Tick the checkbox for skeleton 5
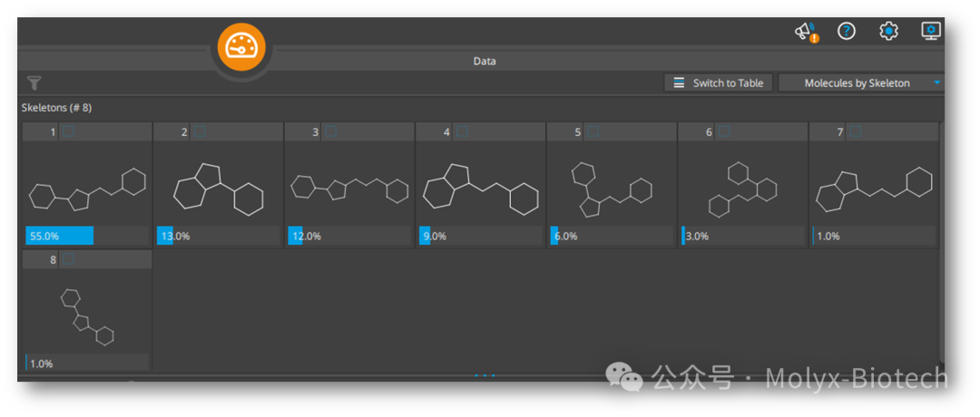 point(593,131)
